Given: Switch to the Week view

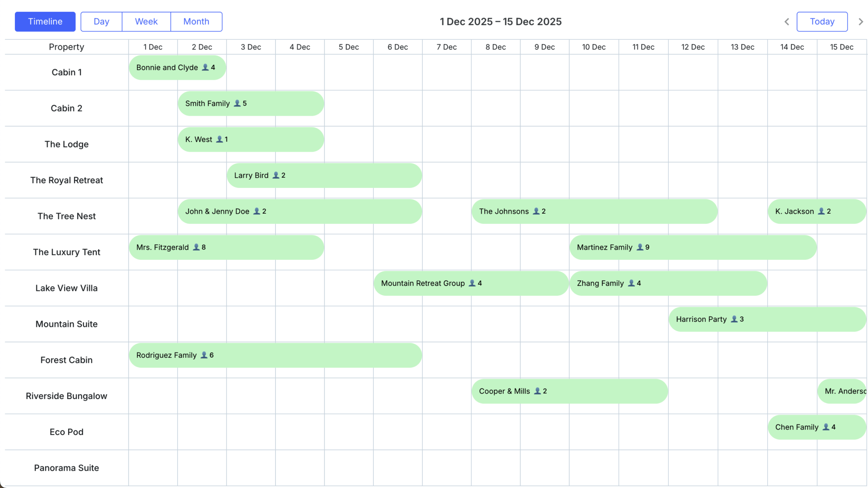Looking at the screenshot, I should [146, 22].
